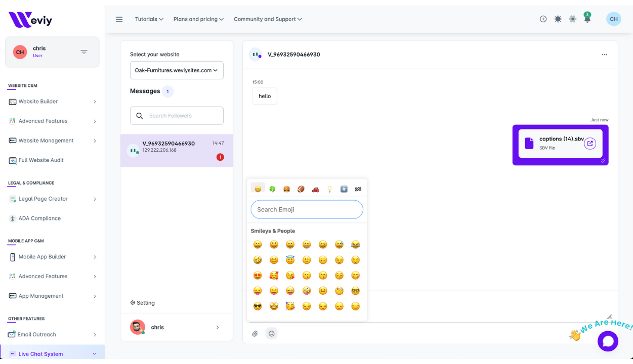633x364 pixels.
Task: Open the Full Website Audit page
Action: click(x=41, y=160)
